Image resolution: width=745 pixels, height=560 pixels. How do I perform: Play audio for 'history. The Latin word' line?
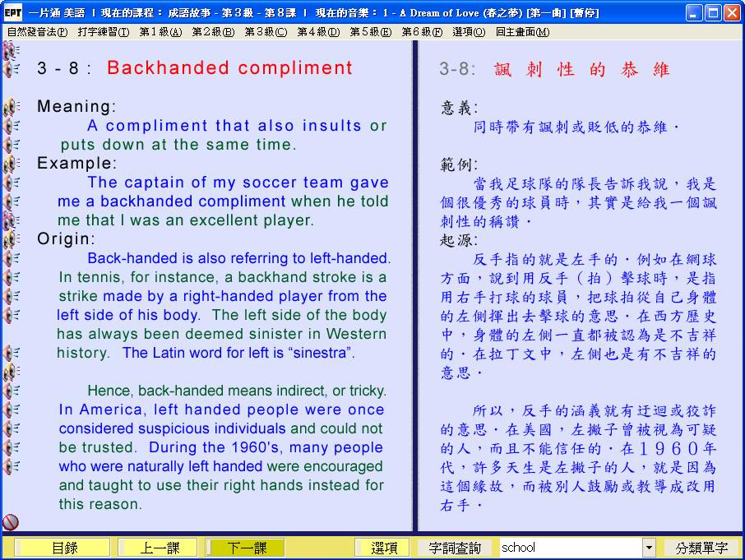[x=11, y=353]
